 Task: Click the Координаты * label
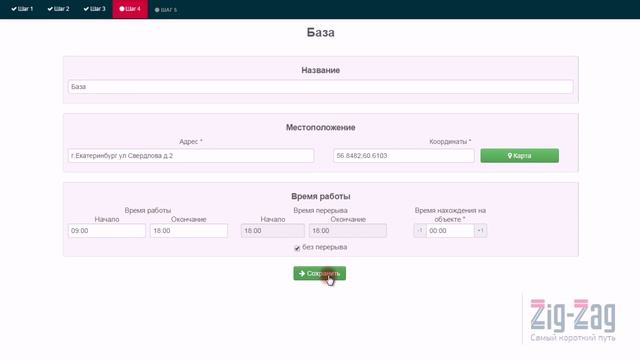click(450, 141)
